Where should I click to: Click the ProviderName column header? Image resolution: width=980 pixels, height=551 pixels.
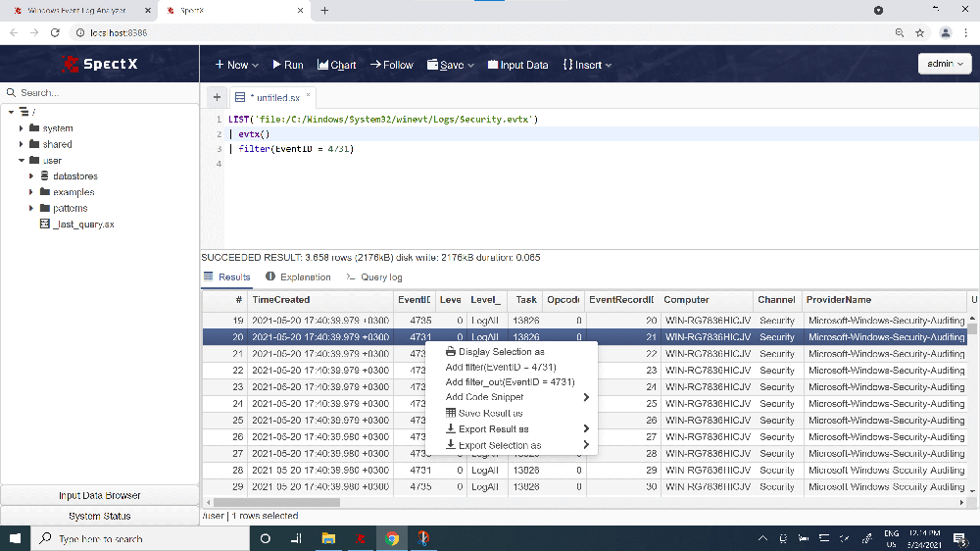884,300
